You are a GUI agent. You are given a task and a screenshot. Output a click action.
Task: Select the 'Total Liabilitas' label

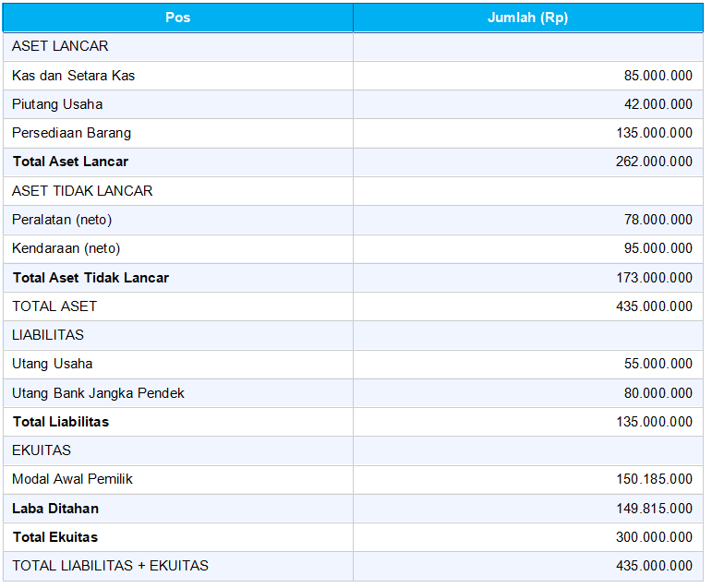61,422
